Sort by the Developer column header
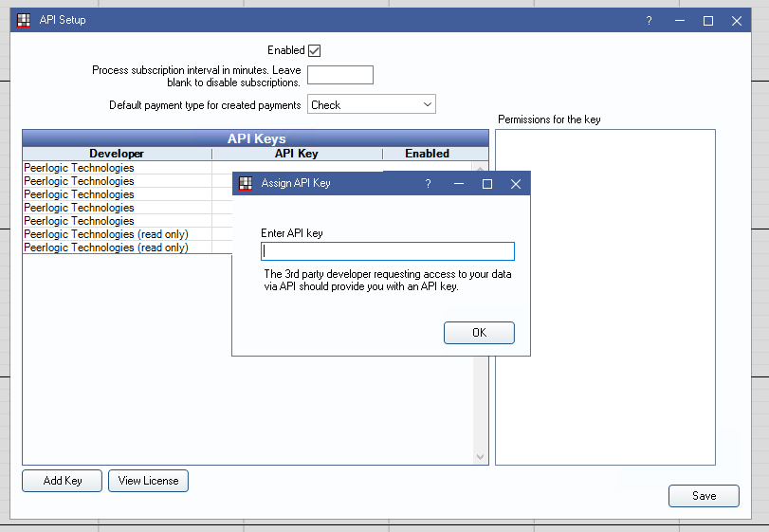This screenshot has width=769, height=532. 117,154
